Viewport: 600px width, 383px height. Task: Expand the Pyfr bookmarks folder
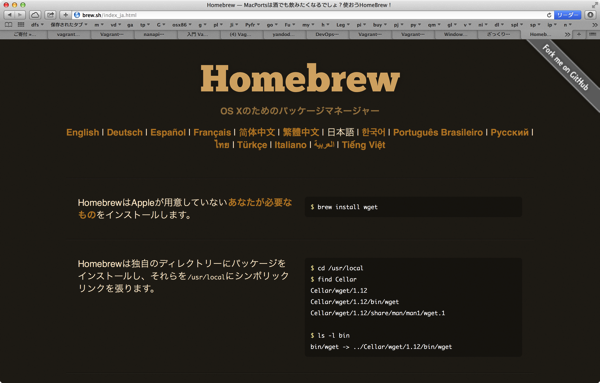coord(252,24)
